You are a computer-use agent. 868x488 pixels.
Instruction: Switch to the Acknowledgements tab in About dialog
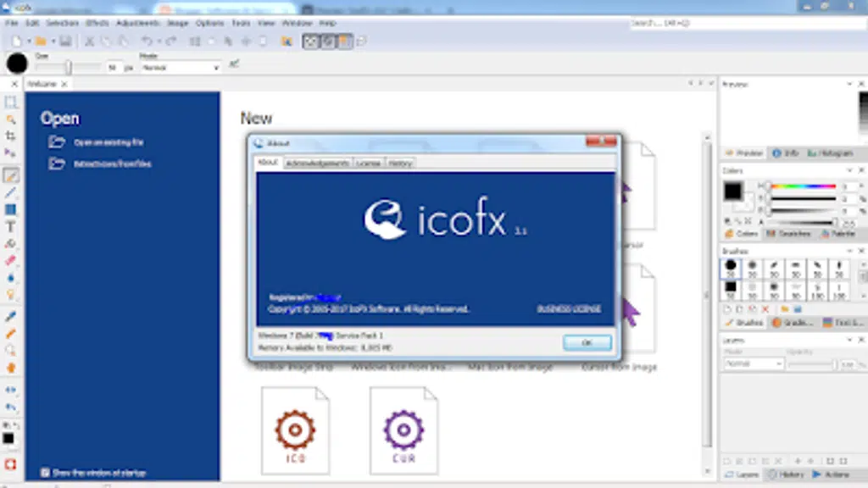317,164
